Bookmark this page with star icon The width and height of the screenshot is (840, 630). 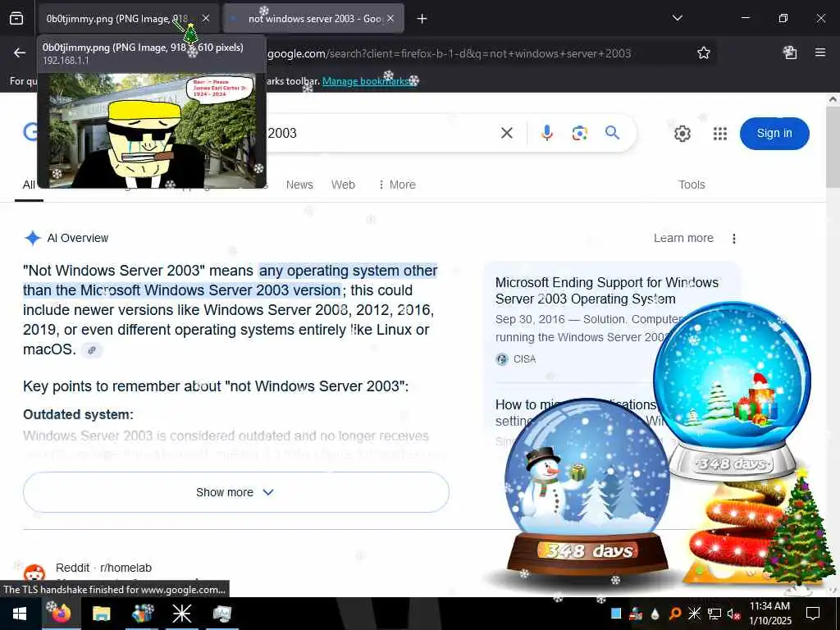tap(703, 52)
